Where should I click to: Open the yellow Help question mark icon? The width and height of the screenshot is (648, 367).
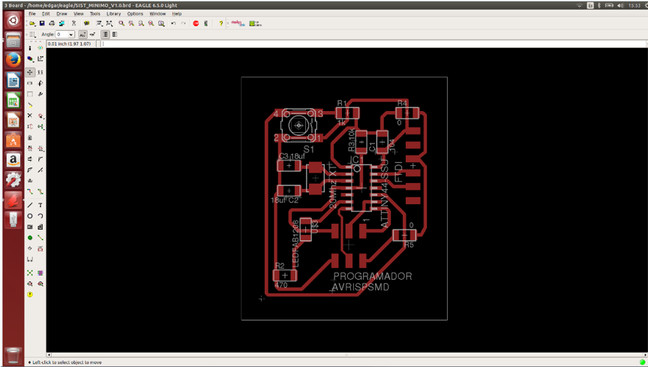[221, 24]
